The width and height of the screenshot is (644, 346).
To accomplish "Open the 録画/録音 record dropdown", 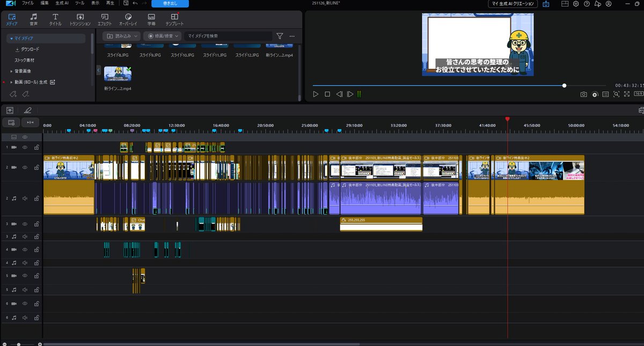I will tap(163, 36).
